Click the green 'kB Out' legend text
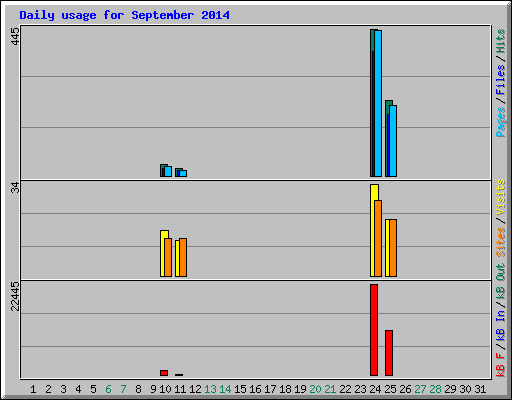This screenshot has width=512, height=400. pyautogui.click(x=501, y=281)
